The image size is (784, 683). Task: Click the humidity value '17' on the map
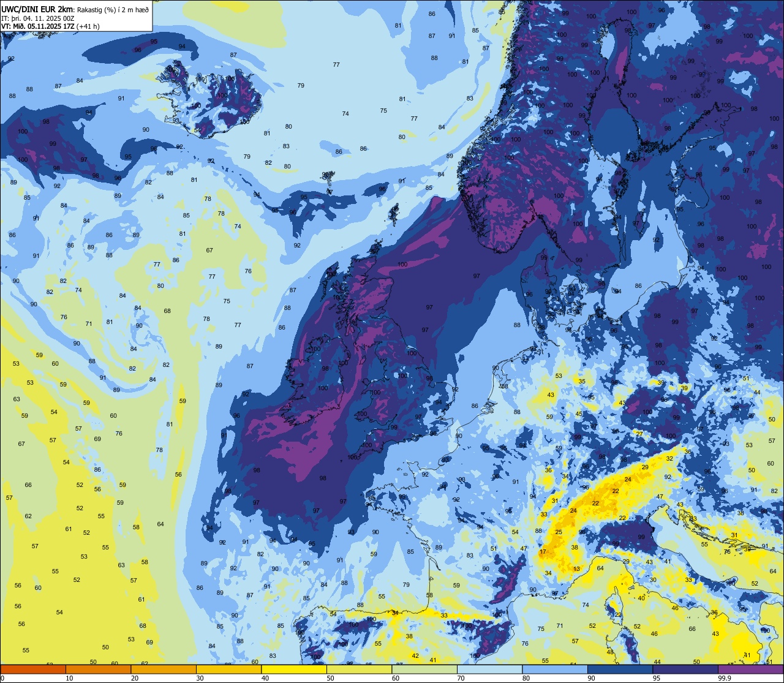543,553
